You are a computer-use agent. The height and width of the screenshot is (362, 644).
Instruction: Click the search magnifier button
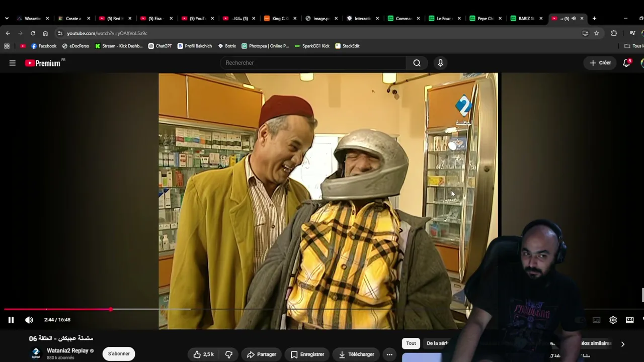point(417,63)
